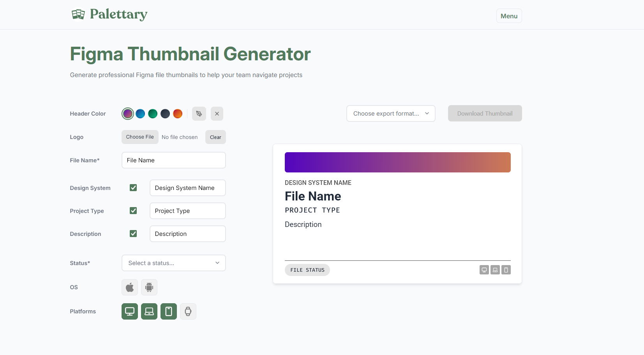Viewport: 644px width, 355px height.
Task: Click the Download Thumbnail button
Action: [x=485, y=113]
